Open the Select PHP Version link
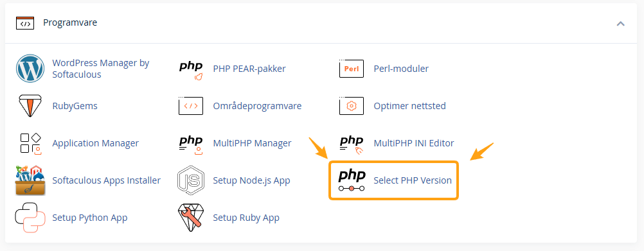 413,180
